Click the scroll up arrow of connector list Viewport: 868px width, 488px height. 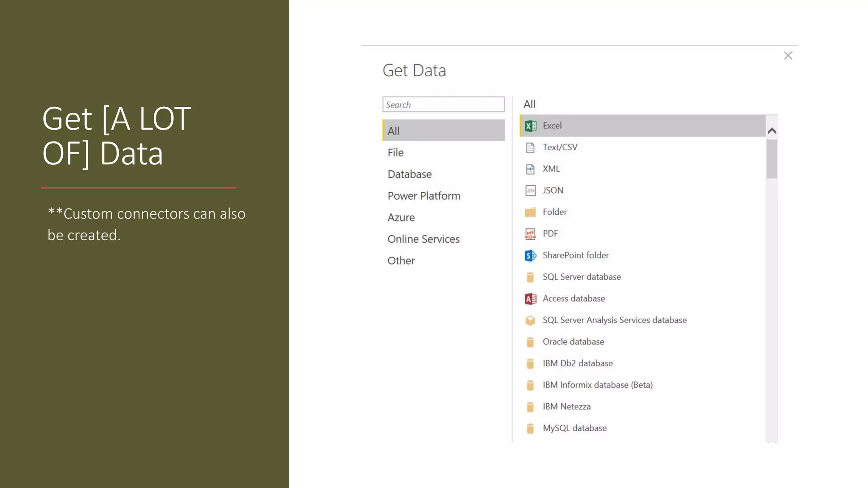pos(772,131)
